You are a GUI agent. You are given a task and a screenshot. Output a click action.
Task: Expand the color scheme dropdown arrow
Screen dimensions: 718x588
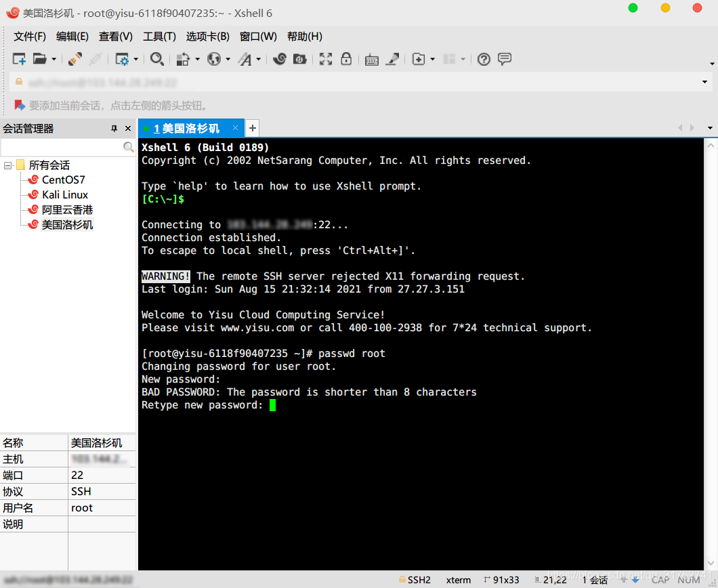coord(197,60)
